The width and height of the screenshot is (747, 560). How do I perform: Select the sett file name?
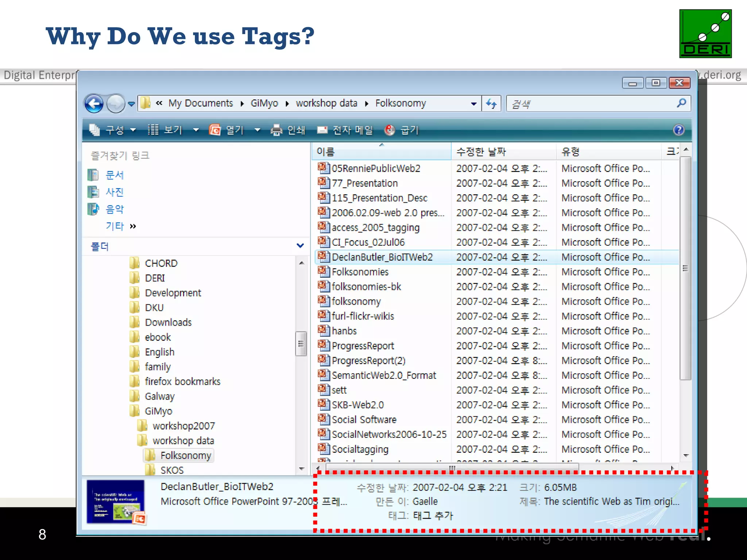339,390
